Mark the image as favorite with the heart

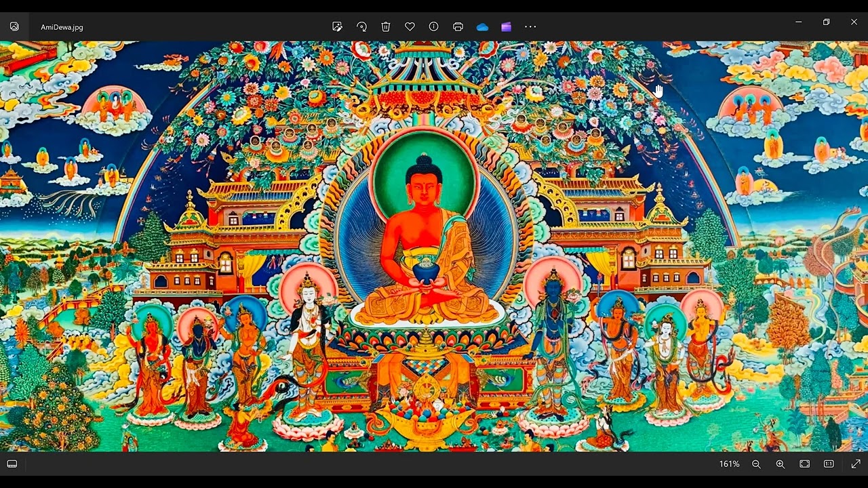click(410, 26)
